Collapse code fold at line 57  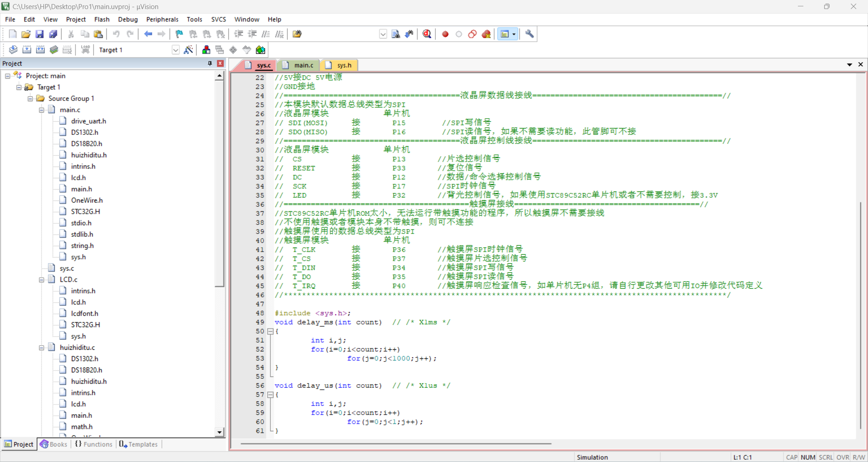pyautogui.click(x=270, y=395)
